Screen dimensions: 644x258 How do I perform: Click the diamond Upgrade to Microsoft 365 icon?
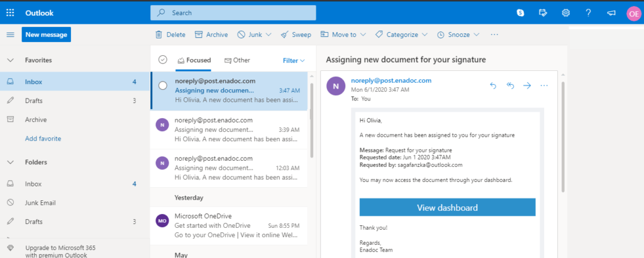click(10, 248)
